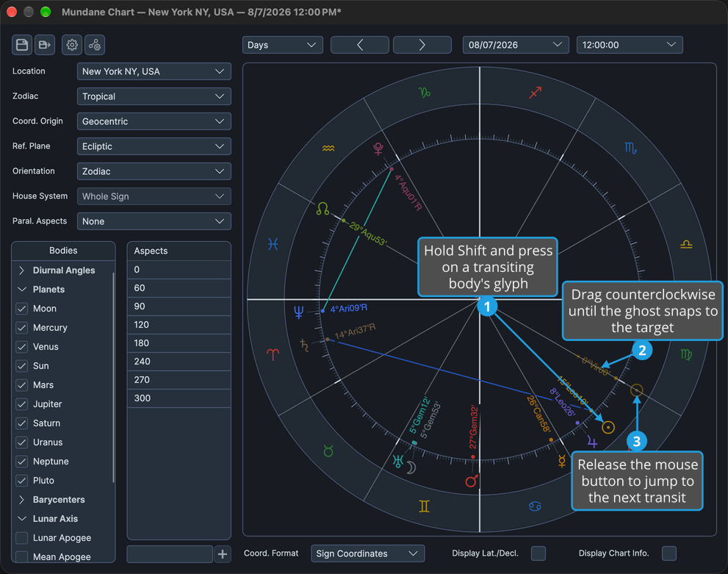
Task: Open the Coord. Format dropdown
Action: (x=368, y=553)
